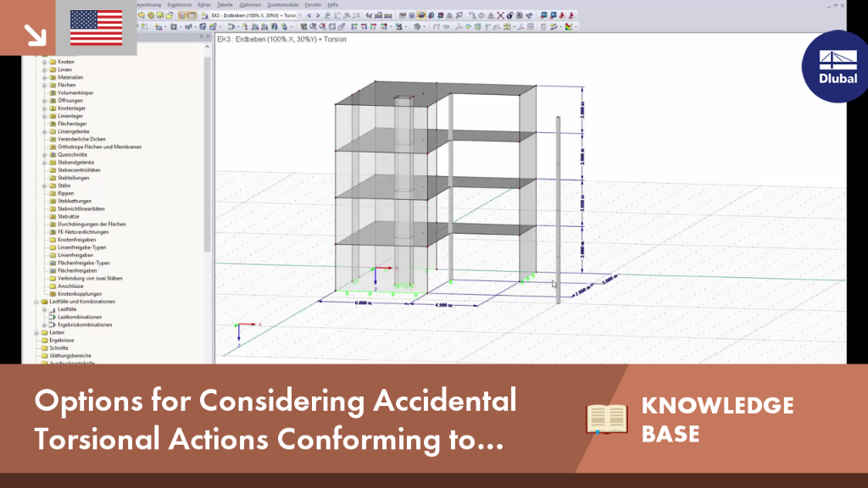Select Durchdringungen der Flächen tree item
This screenshot has height=488, width=868.
tap(92, 224)
